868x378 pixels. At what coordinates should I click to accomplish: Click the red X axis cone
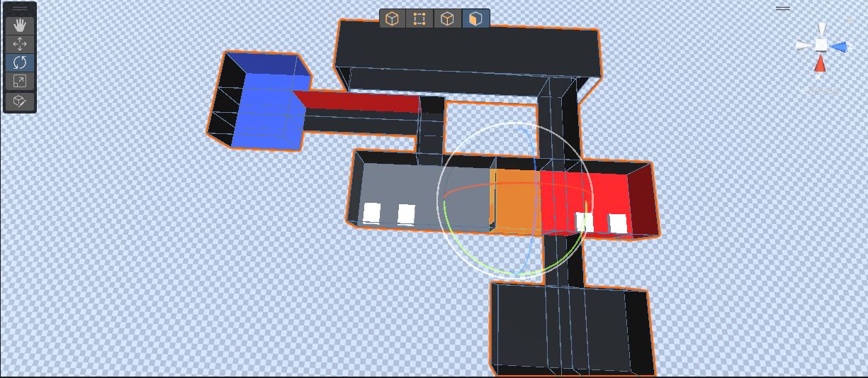(820, 65)
